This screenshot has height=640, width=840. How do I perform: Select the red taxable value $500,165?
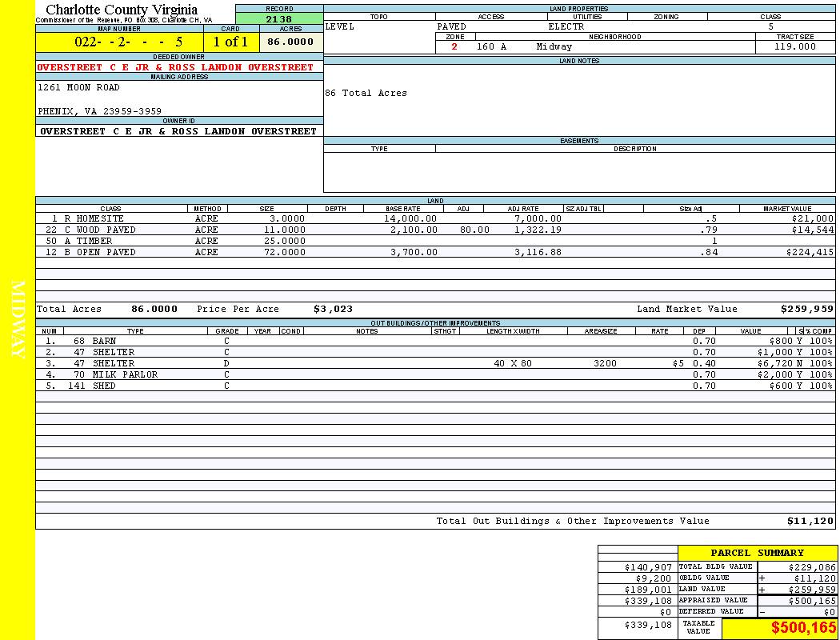803,628
